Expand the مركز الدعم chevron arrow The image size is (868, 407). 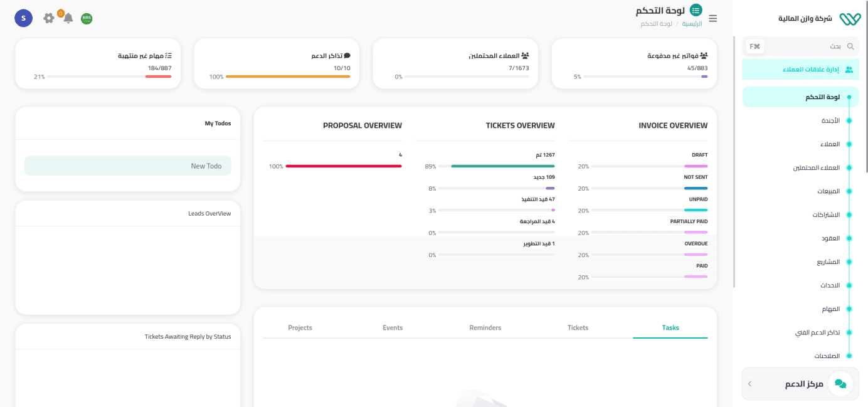[750, 384]
